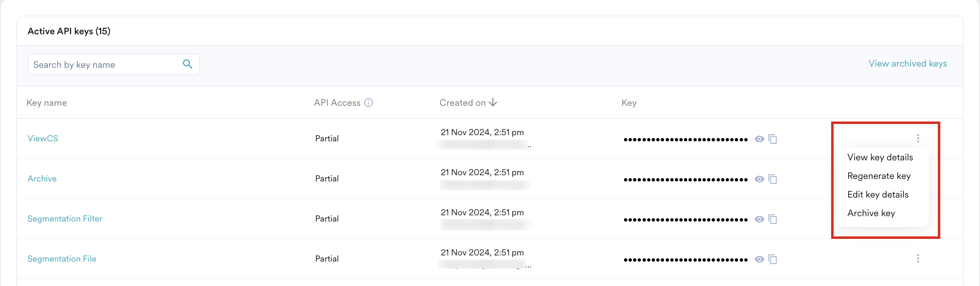Close the ViewCS row three-dot menu
The image size is (980, 286).
click(918, 138)
